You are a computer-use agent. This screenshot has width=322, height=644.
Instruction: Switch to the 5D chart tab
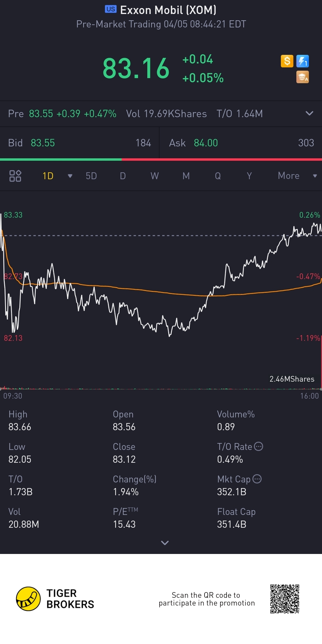(91, 176)
